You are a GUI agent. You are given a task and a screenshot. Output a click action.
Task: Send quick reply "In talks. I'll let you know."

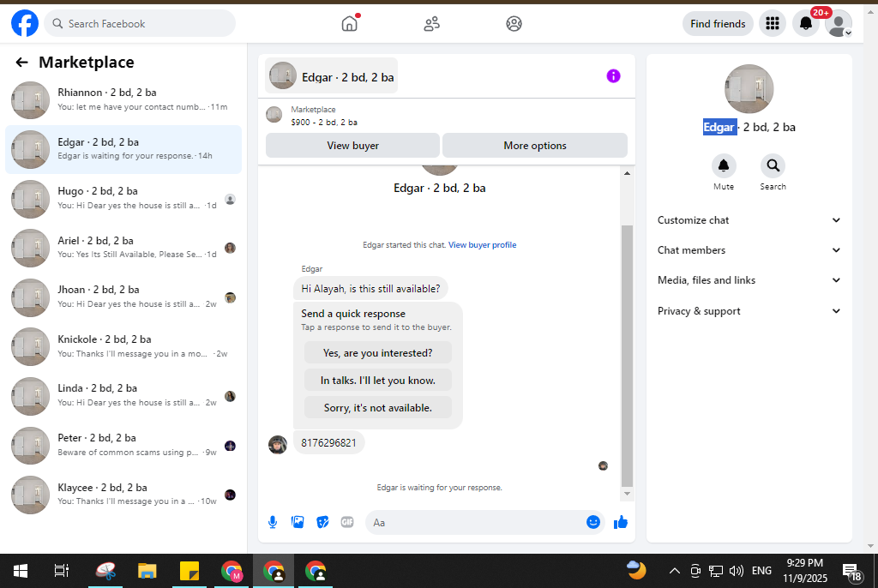pos(378,381)
